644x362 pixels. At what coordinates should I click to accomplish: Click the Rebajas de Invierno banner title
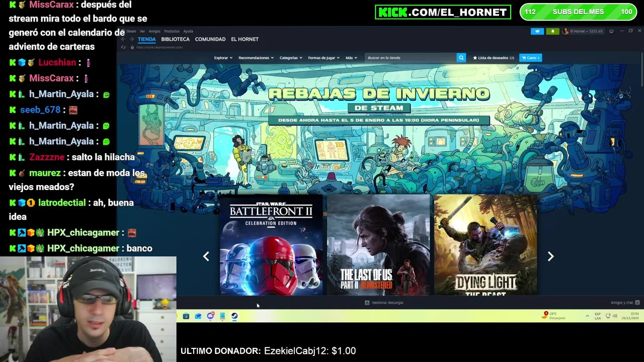[379, 94]
